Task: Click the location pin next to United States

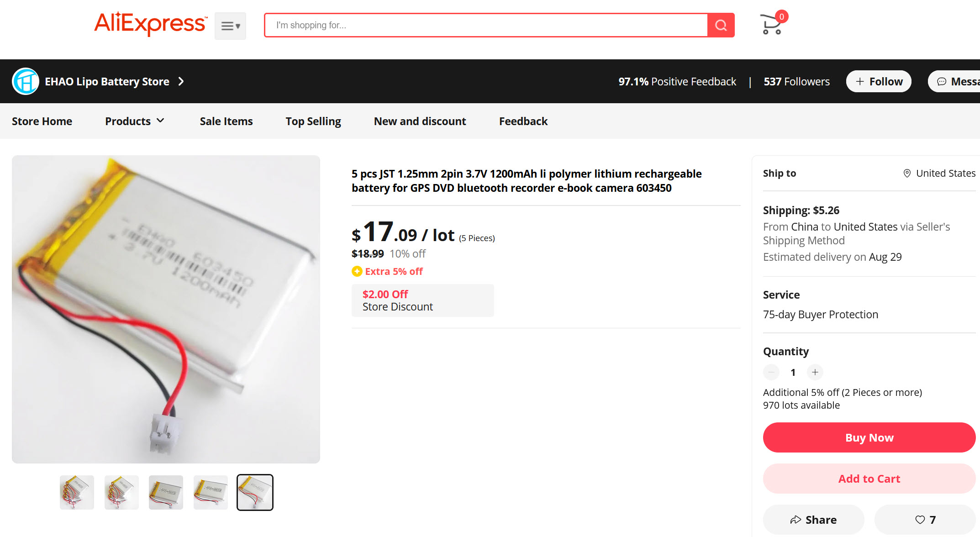Action: pos(907,174)
